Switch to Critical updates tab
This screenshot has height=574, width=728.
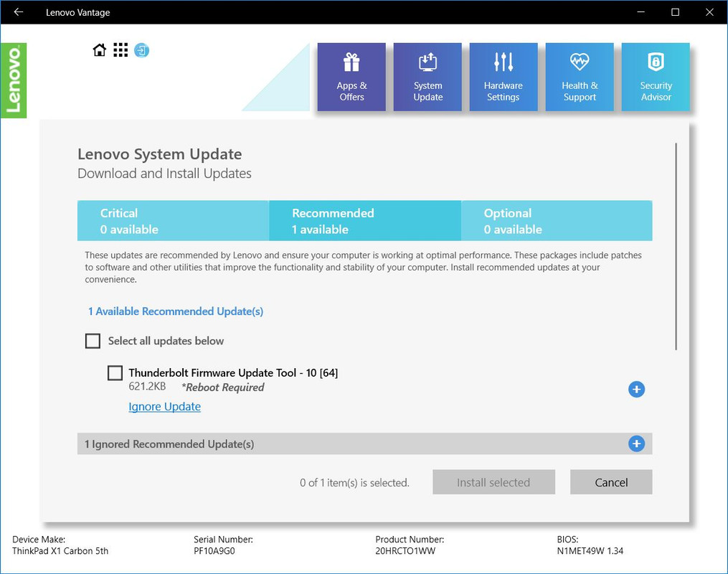point(173,220)
